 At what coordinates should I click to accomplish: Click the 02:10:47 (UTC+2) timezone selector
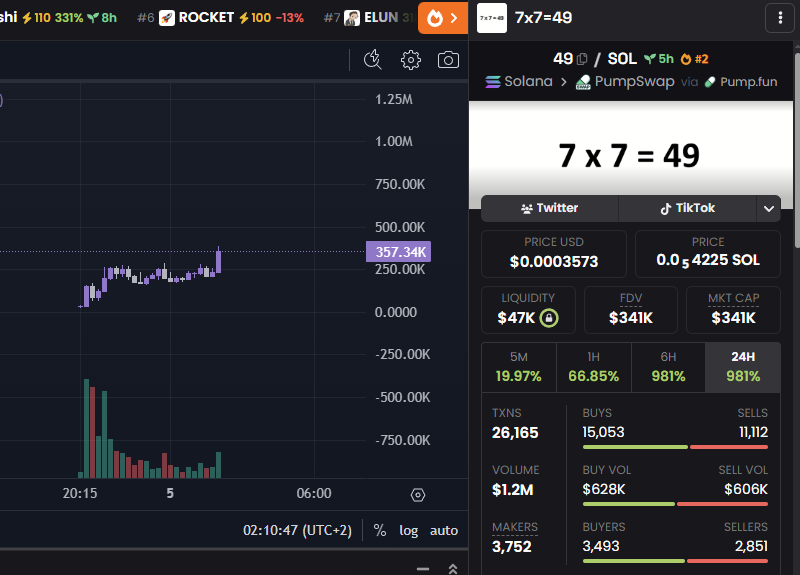(297, 531)
